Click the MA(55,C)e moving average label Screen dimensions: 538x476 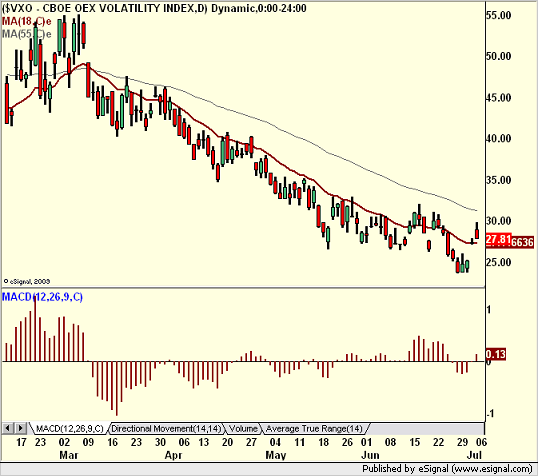pos(26,34)
